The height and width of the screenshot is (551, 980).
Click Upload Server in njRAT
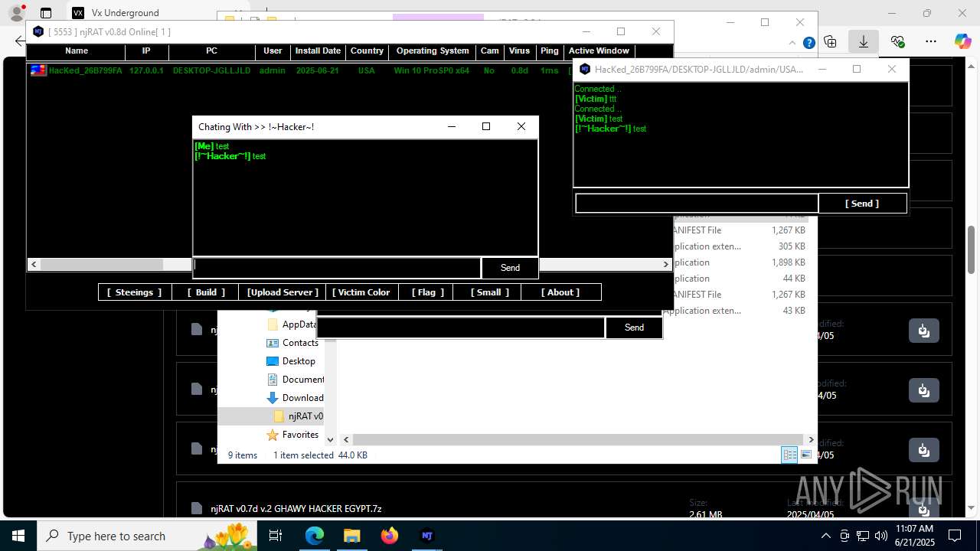point(282,292)
